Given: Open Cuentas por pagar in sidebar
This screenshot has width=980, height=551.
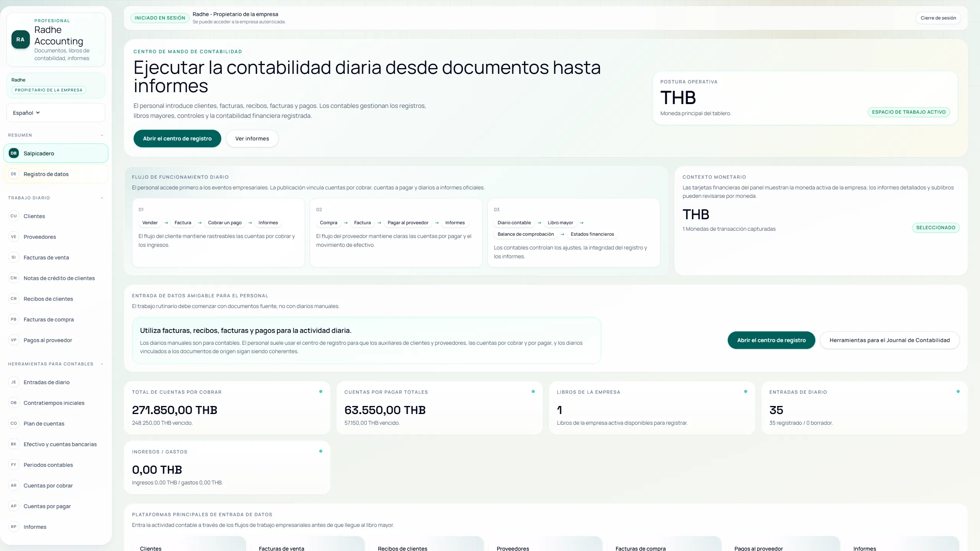Looking at the screenshot, I should [56, 506].
